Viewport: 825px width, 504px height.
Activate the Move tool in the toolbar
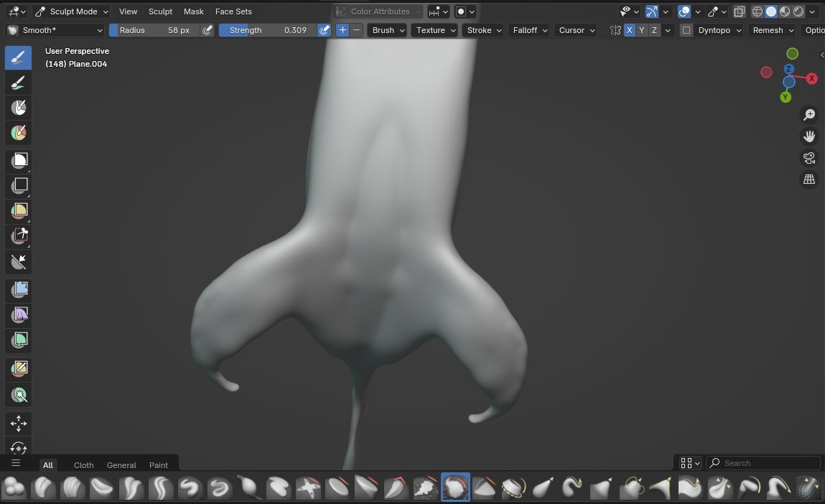[18, 423]
